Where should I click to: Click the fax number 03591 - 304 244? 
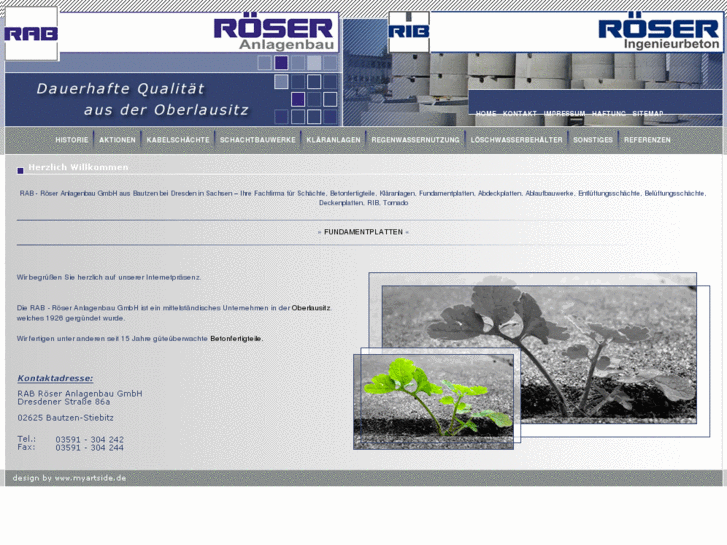click(x=89, y=448)
